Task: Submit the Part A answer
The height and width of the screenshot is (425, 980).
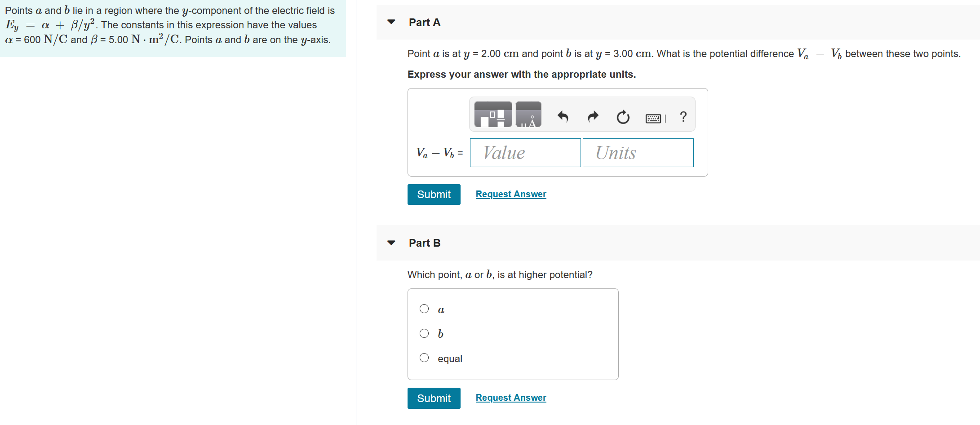Action: click(x=434, y=194)
